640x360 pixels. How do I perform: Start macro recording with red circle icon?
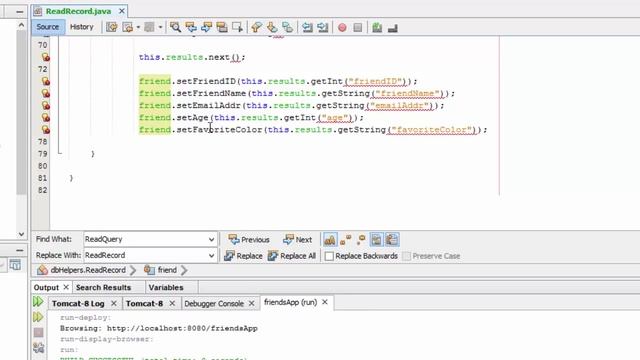[x=342, y=27]
